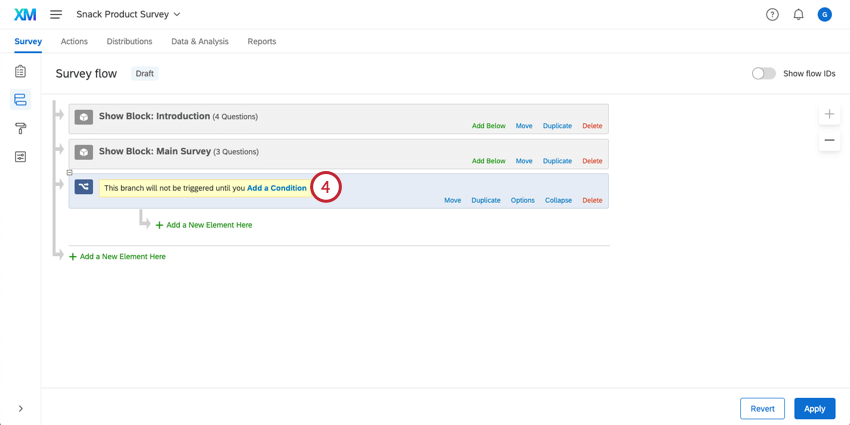Switch to the Distributions tab

click(x=130, y=41)
